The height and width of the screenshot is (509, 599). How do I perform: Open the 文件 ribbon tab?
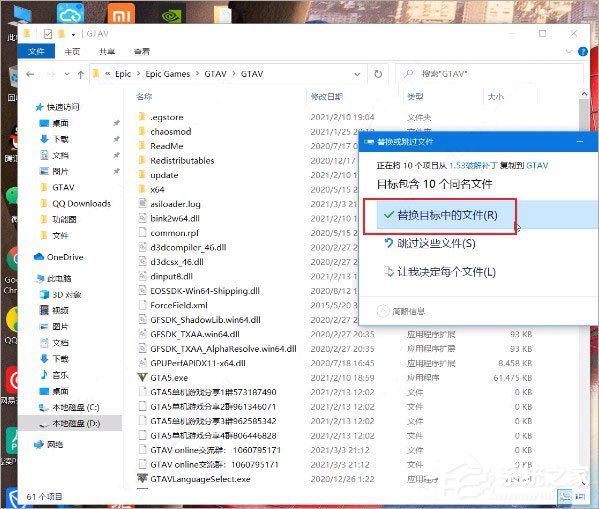pyautogui.click(x=36, y=51)
